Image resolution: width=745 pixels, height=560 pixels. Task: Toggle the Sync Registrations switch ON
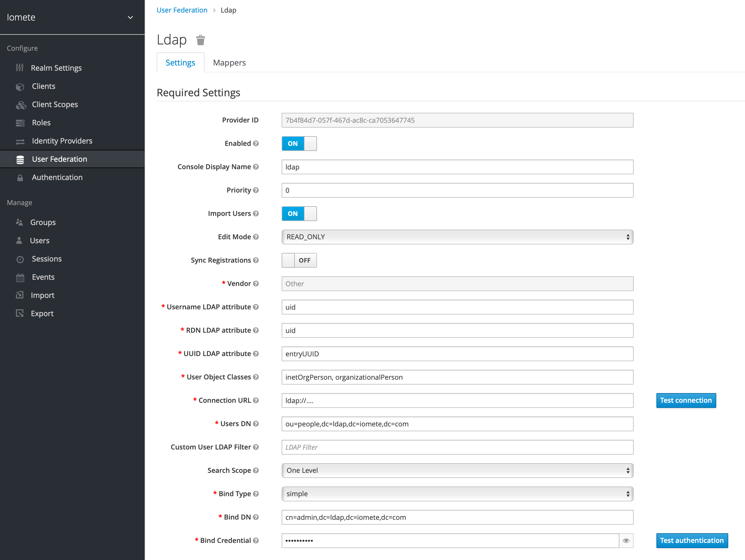coord(299,260)
